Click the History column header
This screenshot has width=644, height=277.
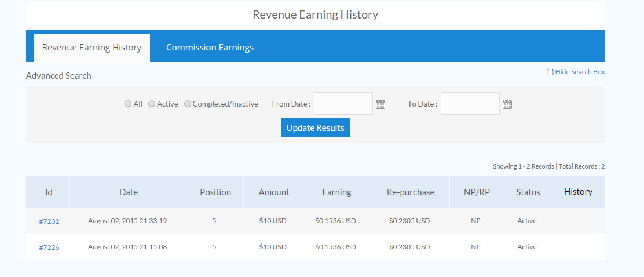click(x=578, y=192)
